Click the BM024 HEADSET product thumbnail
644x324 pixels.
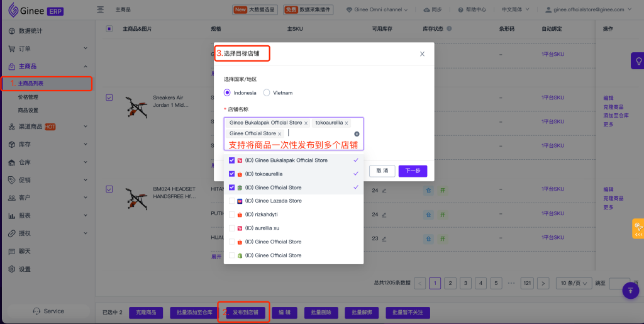pyautogui.click(x=136, y=198)
